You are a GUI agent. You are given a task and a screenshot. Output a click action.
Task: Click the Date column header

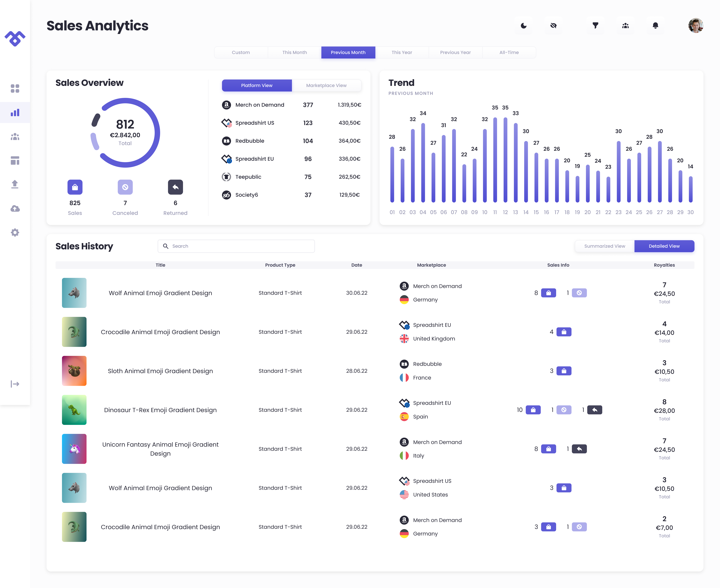point(357,265)
